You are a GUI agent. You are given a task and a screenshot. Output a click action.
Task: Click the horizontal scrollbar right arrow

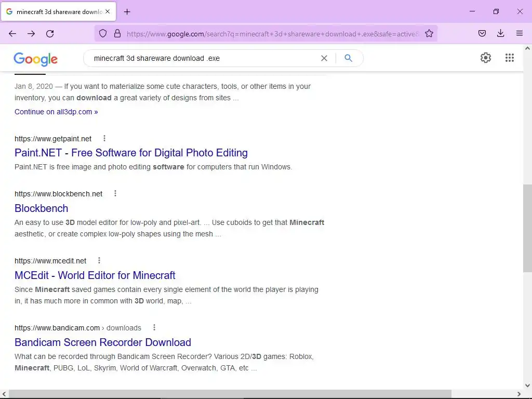(x=519, y=394)
